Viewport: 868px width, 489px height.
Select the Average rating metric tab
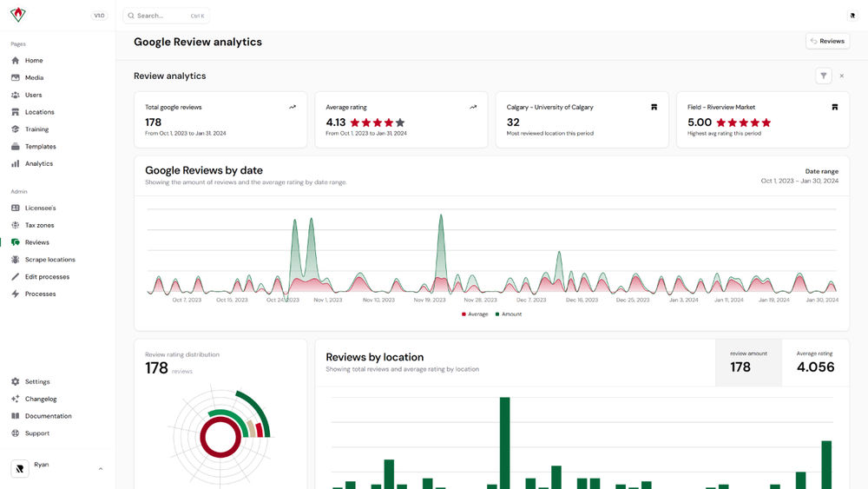pyautogui.click(x=815, y=362)
